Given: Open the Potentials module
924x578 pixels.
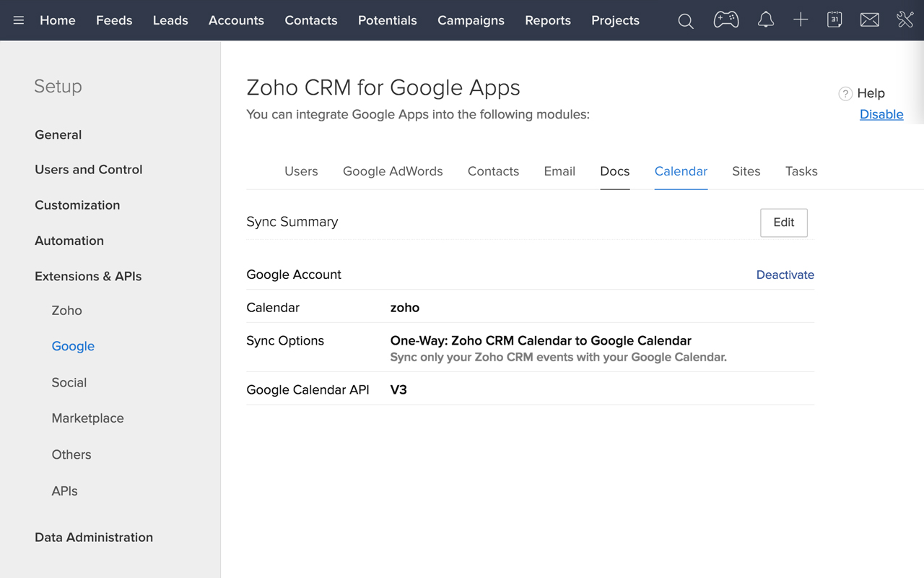Looking at the screenshot, I should 388,20.
